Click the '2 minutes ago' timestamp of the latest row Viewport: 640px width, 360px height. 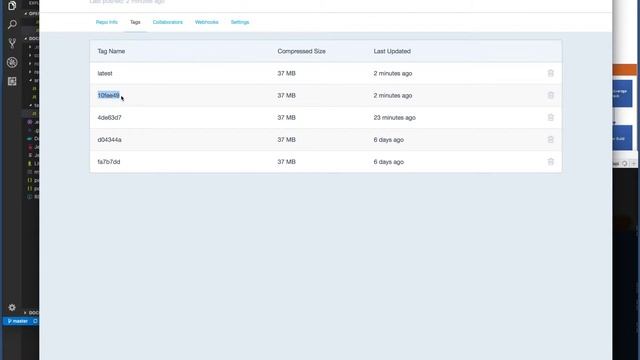coord(393,73)
